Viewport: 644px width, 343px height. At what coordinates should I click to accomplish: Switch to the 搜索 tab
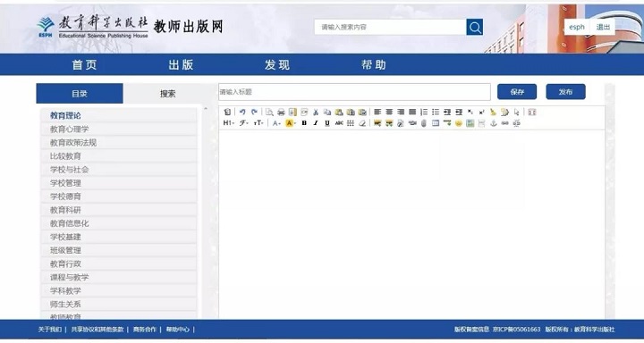[168, 94]
